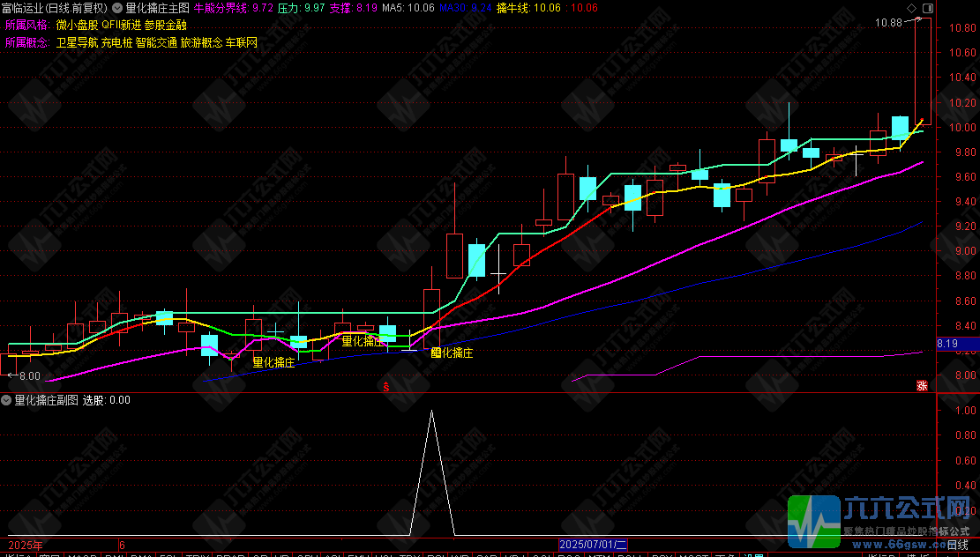This screenshot has width=980, height=557.
Task: Click the red S marker below candles
Action: coord(386,387)
